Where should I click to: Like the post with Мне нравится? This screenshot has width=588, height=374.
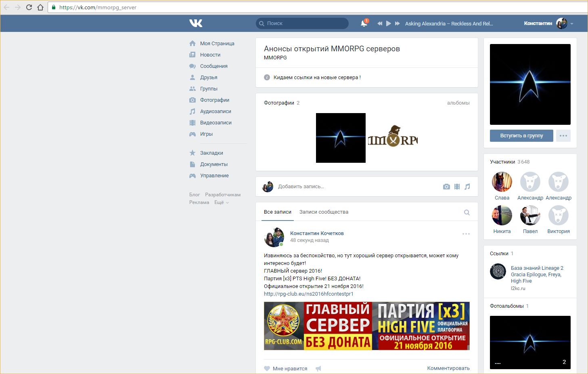(286, 368)
